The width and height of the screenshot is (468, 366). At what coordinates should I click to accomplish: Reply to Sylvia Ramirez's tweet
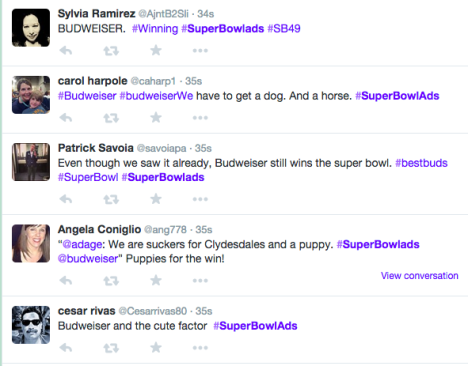(x=66, y=51)
